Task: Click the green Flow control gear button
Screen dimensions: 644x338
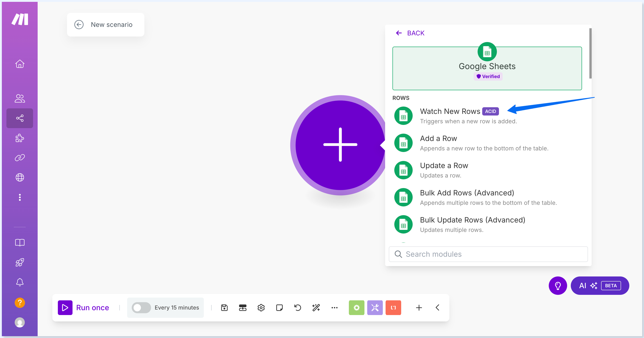Action: [356, 307]
